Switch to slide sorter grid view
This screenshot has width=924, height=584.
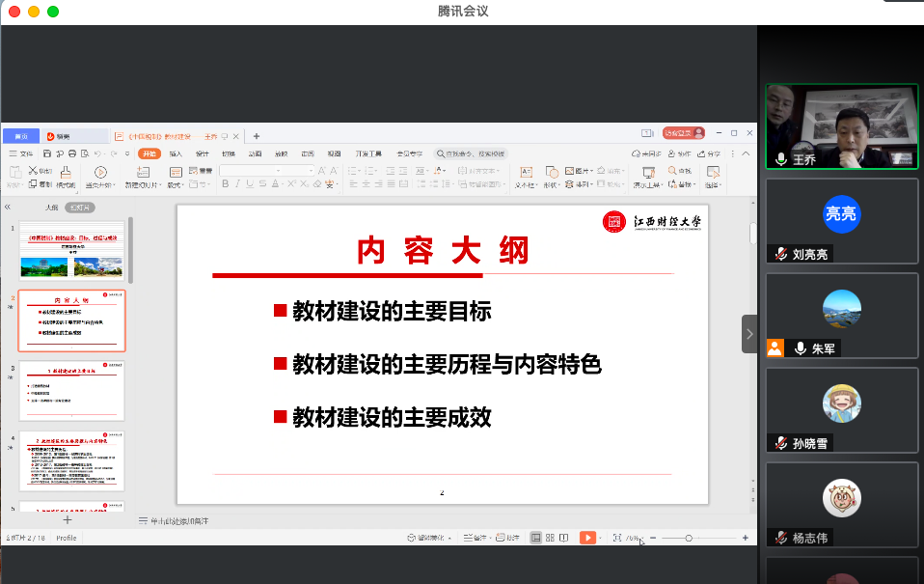(550, 538)
